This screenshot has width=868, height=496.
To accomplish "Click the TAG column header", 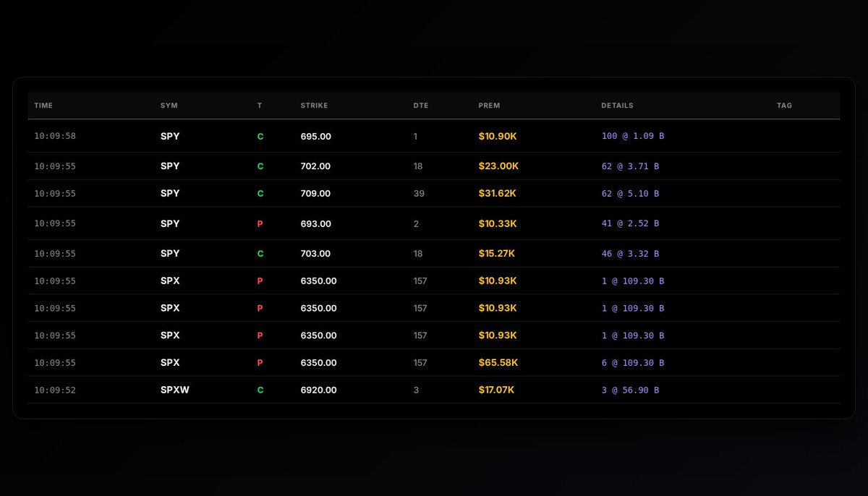I will [784, 105].
